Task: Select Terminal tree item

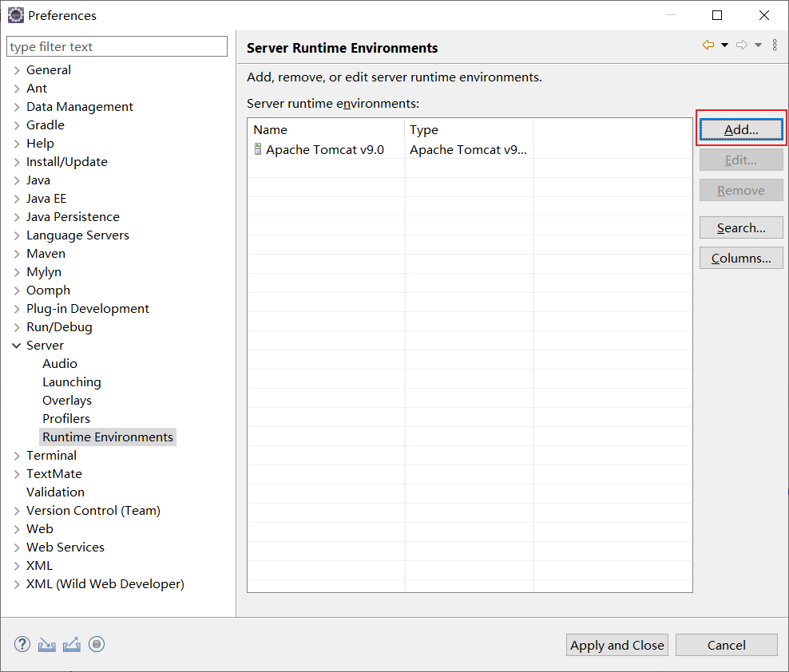Action: point(51,455)
